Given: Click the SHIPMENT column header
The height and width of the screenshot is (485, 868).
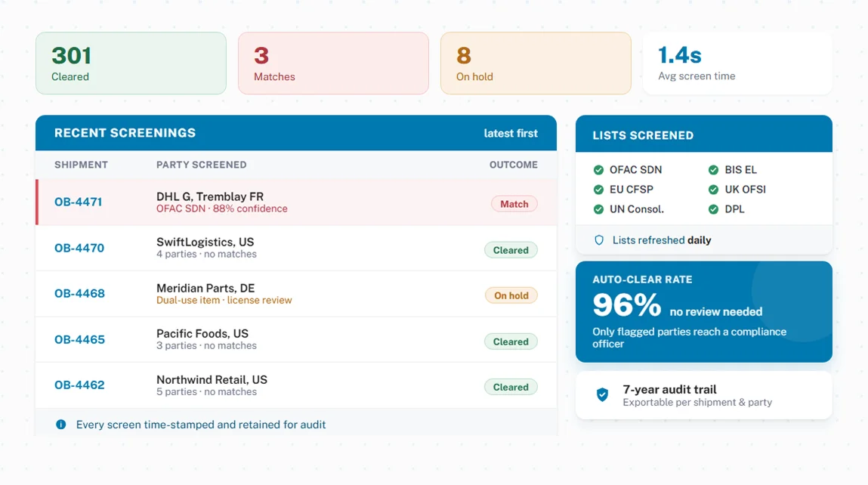Looking at the screenshot, I should pyautogui.click(x=81, y=165).
